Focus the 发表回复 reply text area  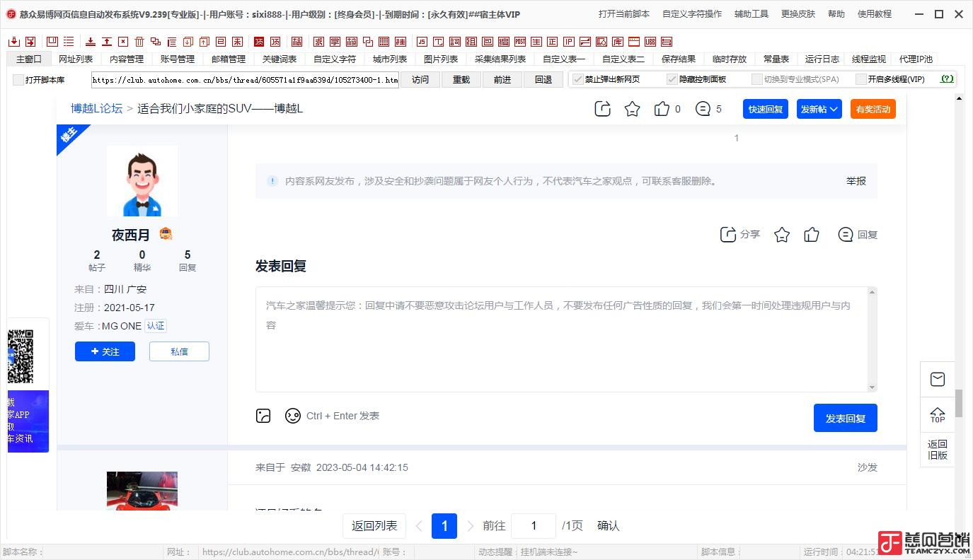coord(562,339)
